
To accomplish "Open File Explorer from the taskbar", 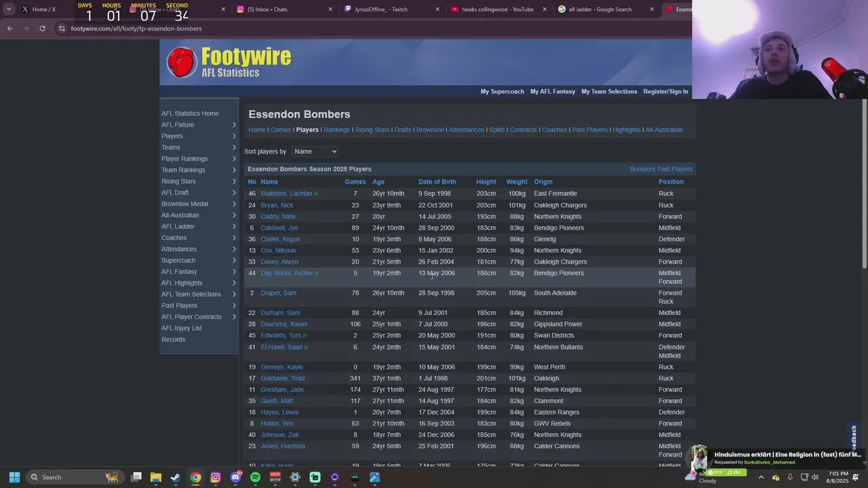I will [x=156, y=477].
